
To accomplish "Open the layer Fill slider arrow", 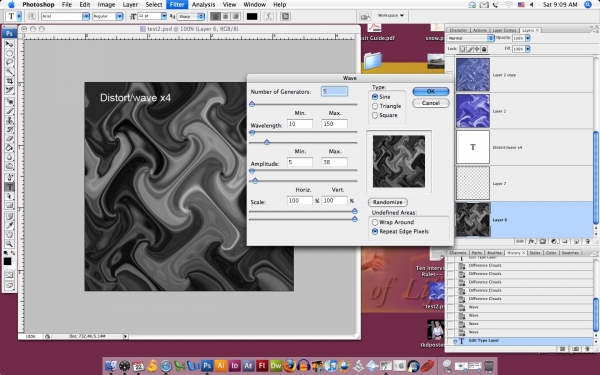I will 528,49.
